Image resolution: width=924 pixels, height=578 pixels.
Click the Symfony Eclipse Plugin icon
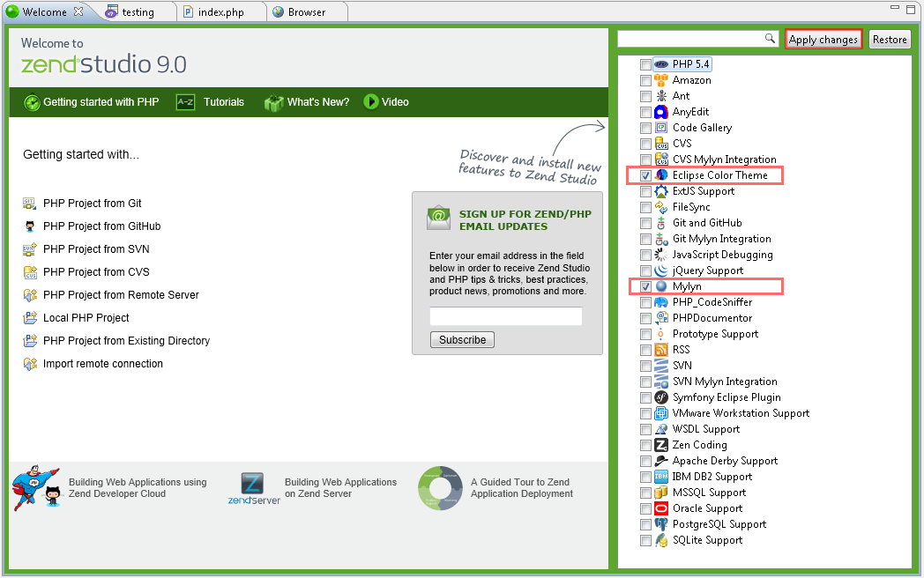click(661, 397)
